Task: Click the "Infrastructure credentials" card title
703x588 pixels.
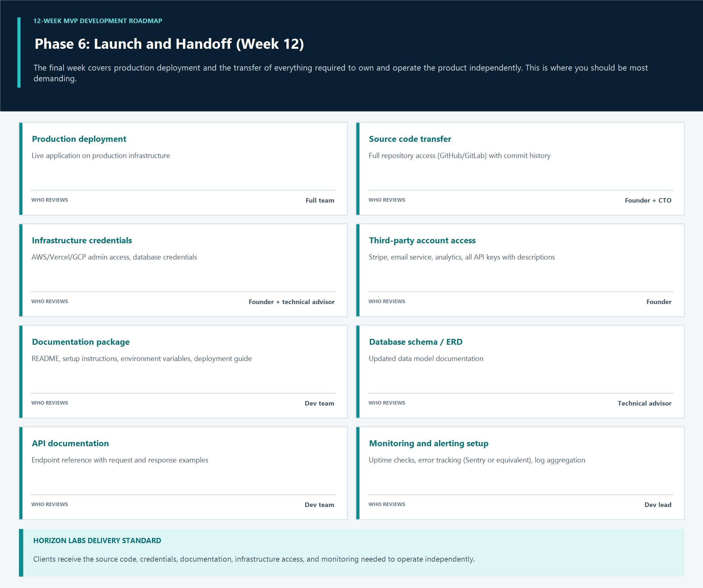Action: (82, 240)
